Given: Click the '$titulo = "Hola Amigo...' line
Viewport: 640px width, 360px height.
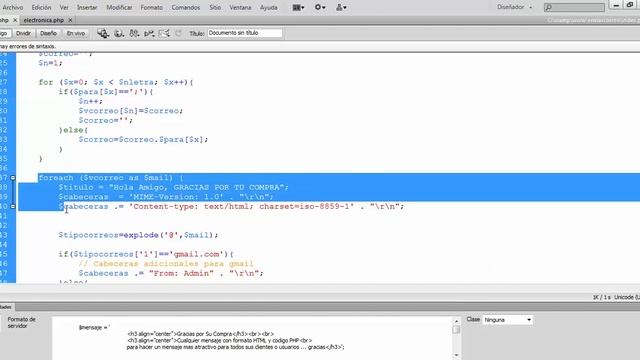Looking at the screenshot, I should click(x=173, y=187).
